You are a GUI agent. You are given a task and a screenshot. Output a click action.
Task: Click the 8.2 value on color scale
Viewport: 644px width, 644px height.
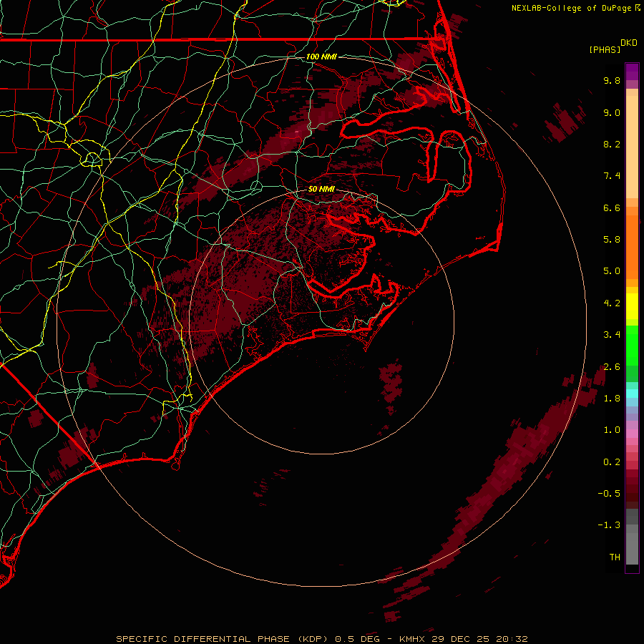[x=612, y=144]
